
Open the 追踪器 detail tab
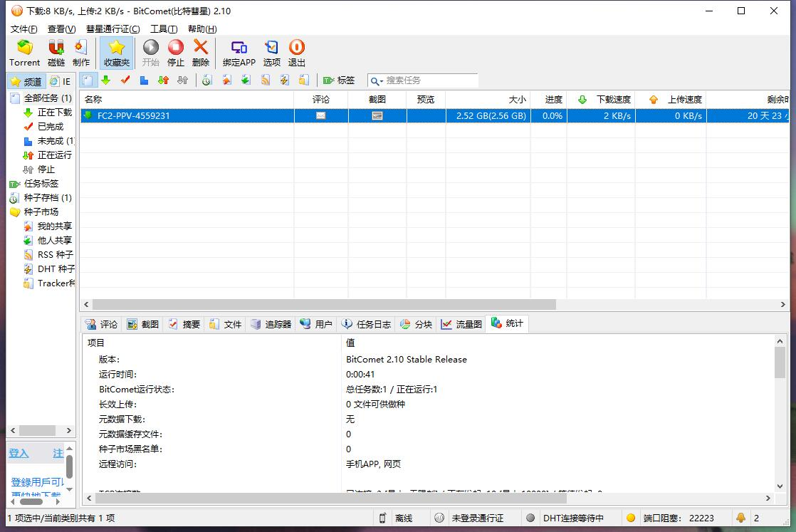(x=271, y=324)
